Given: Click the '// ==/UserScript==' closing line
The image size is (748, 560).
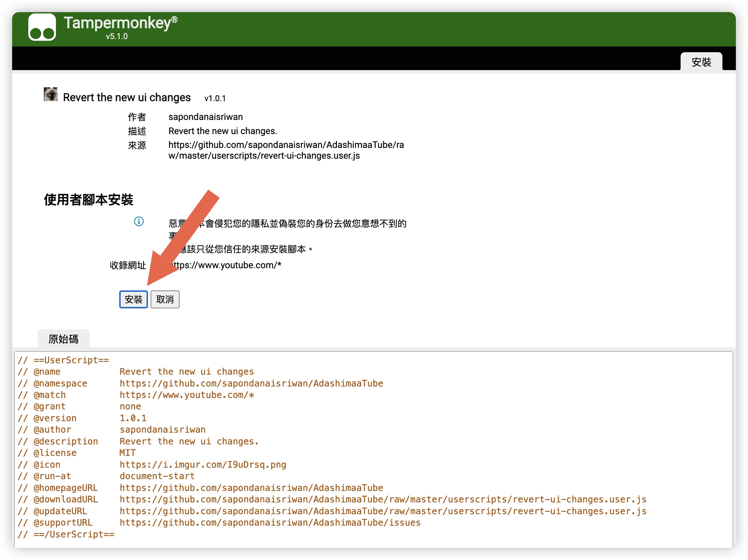Looking at the screenshot, I should tap(66, 535).
